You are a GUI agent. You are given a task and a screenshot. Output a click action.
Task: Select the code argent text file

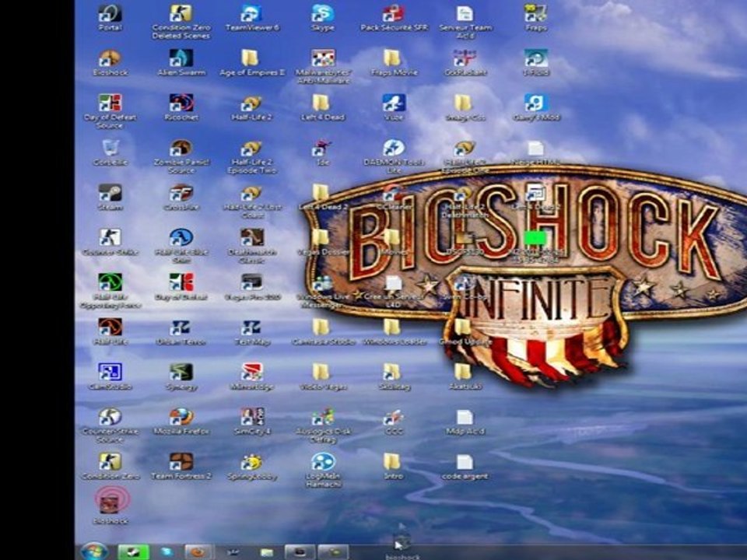tap(465, 466)
